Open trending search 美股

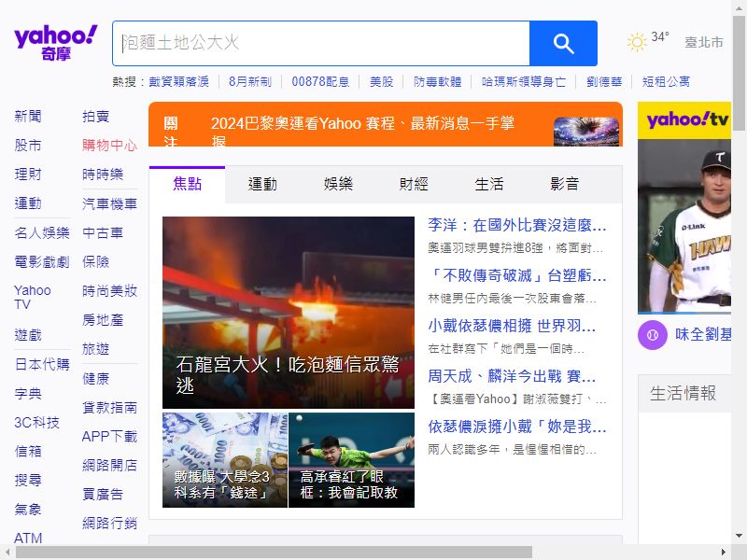pyautogui.click(x=382, y=82)
